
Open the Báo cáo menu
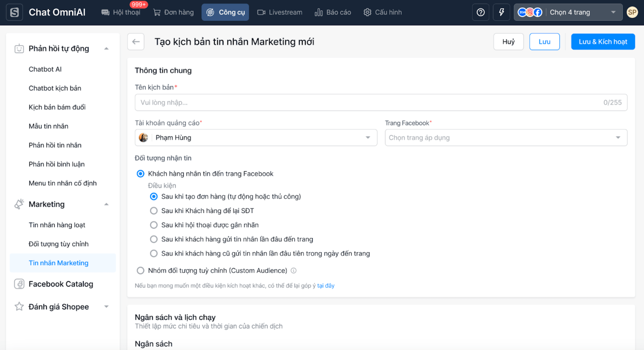click(x=333, y=12)
